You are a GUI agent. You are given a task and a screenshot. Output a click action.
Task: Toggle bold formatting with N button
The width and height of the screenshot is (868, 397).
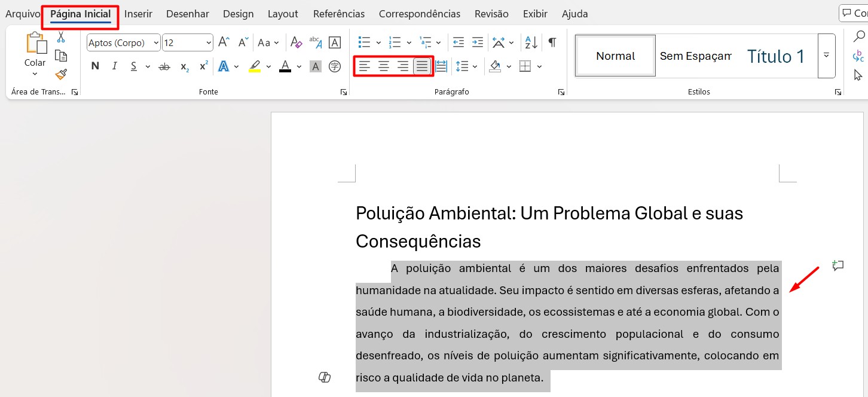(x=95, y=66)
